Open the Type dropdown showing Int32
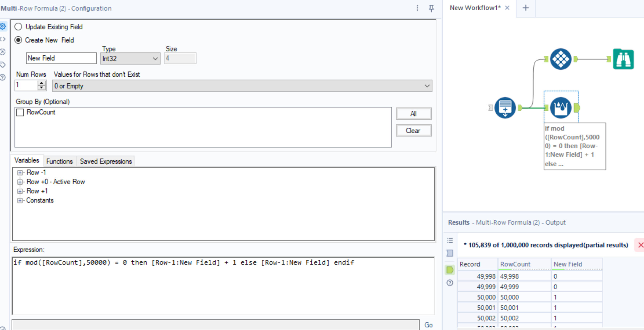644x330 pixels. [x=130, y=59]
